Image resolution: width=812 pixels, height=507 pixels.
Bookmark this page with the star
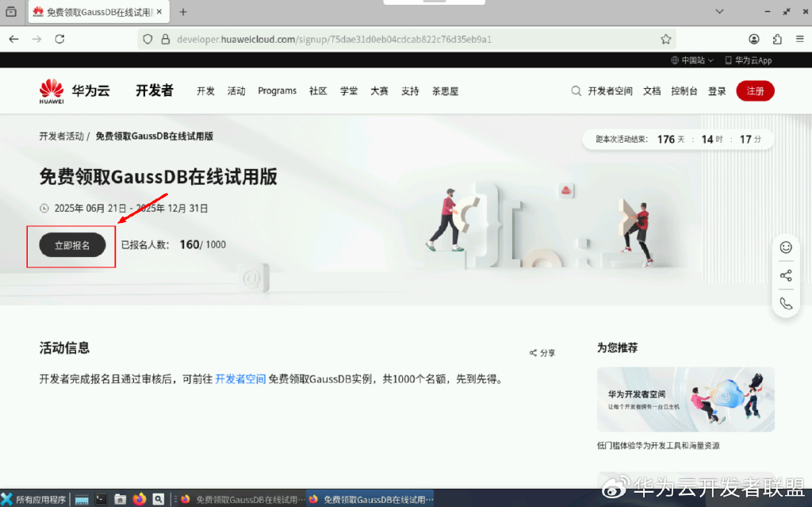[x=666, y=39]
